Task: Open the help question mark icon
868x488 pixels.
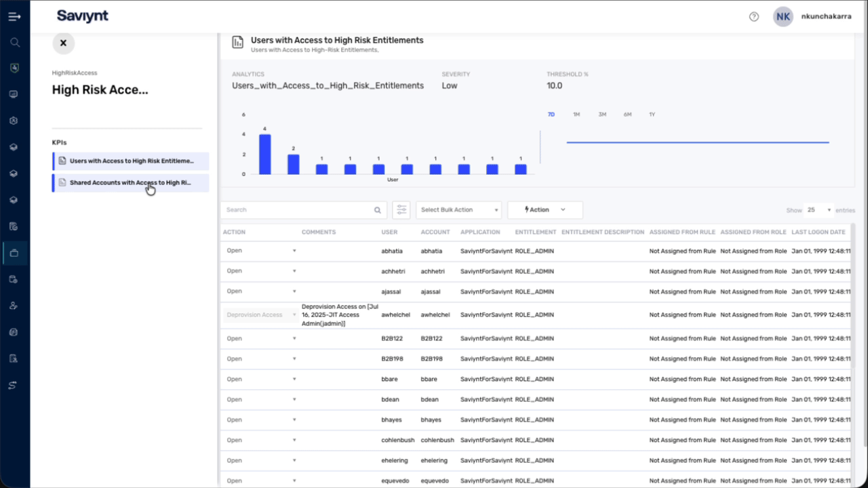Action: [x=754, y=17]
